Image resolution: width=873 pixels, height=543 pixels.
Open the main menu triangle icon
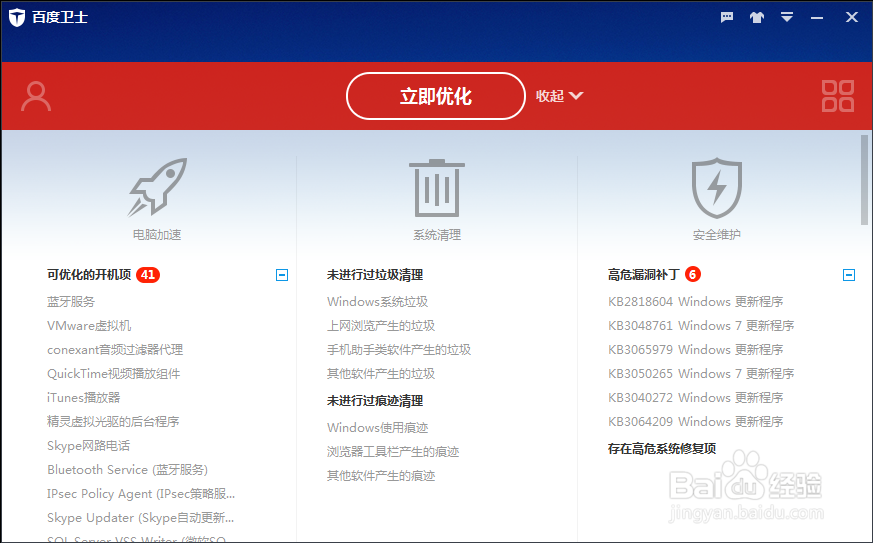[787, 17]
